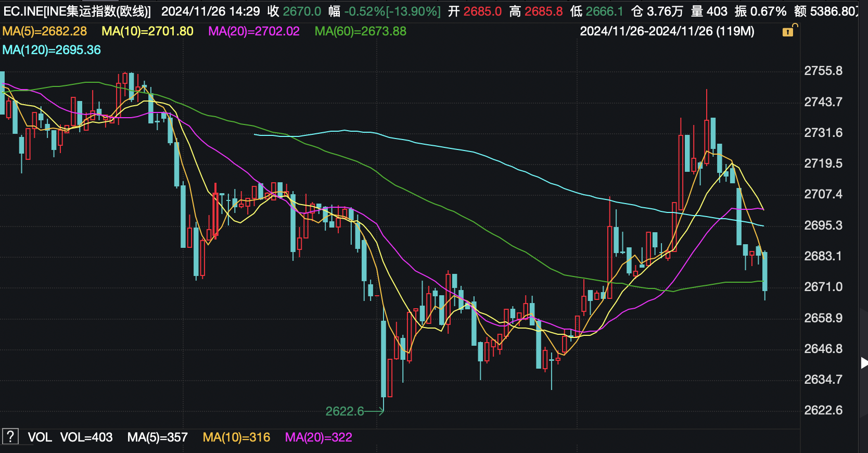Click the volume MA(10)=316 label
The image size is (868, 453).
236,437
